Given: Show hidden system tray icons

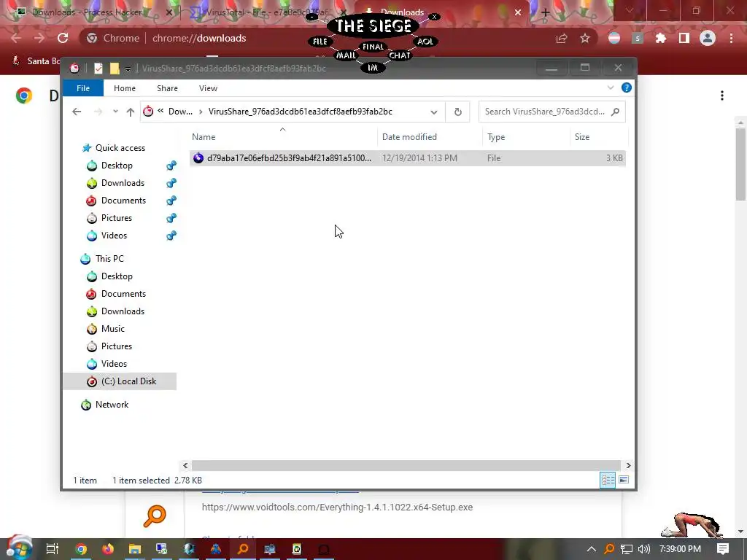Looking at the screenshot, I should (591, 549).
